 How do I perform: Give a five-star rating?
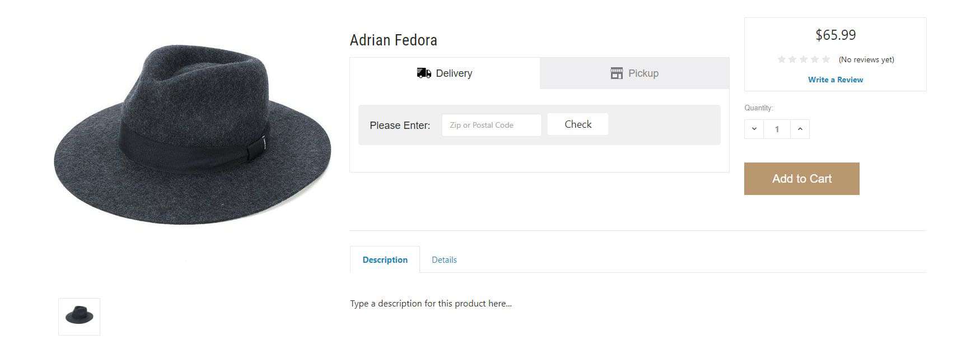pyautogui.click(x=826, y=59)
